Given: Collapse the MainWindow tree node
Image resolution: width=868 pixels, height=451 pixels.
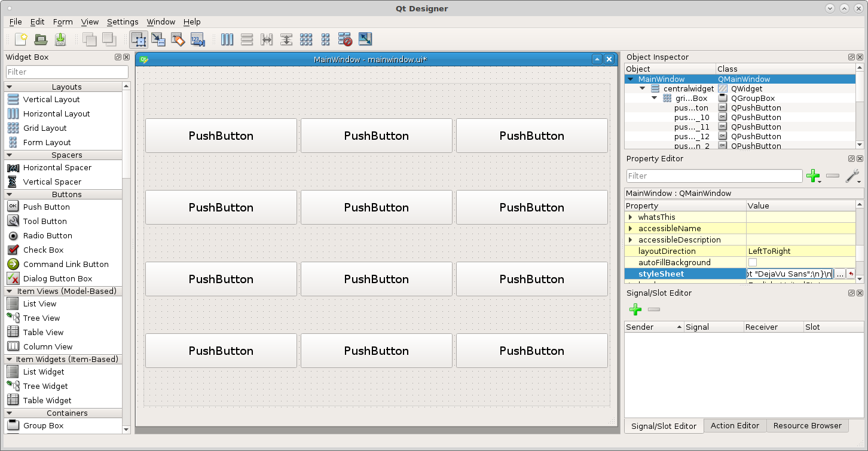Looking at the screenshot, I should (x=630, y=79).
